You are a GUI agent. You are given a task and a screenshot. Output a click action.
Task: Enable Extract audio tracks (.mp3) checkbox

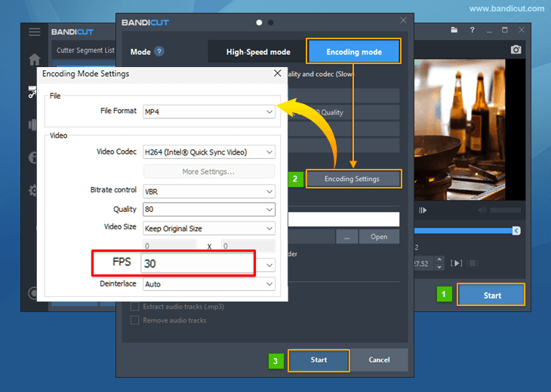[135, 307]
